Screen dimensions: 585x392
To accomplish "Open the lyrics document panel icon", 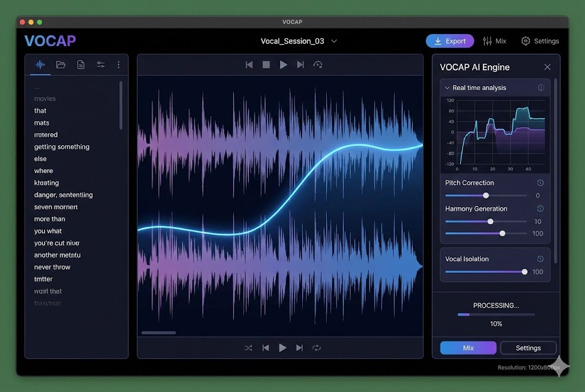I will pos(81,64).
